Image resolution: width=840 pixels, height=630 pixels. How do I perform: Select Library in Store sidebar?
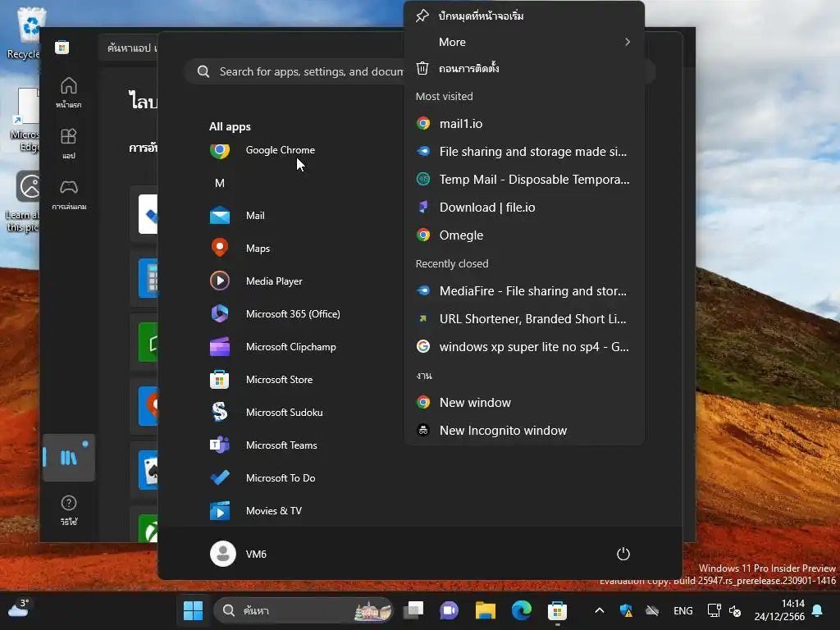point(69,458)
